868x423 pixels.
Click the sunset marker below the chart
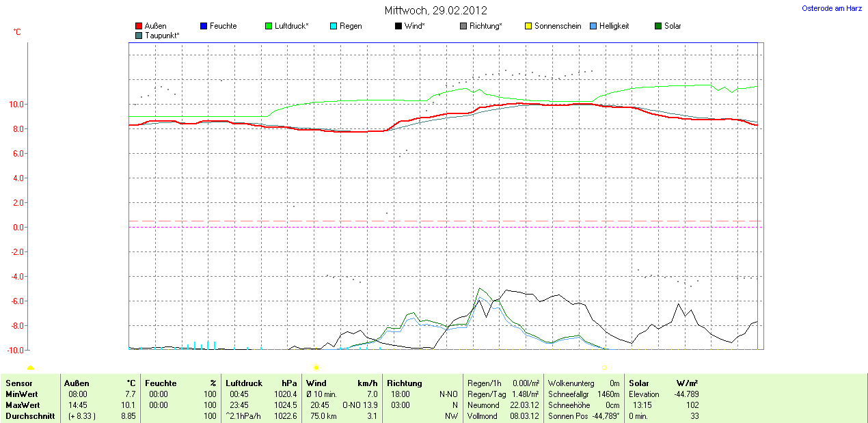coord(604,368)
